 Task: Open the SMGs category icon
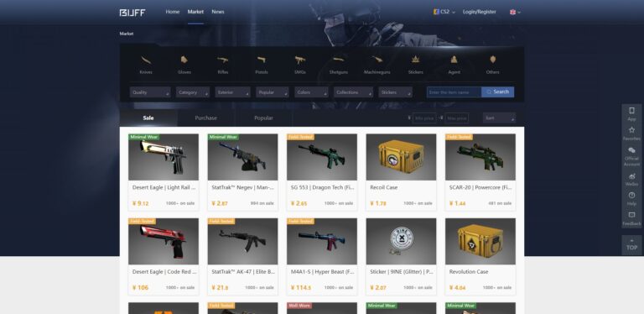coord(300,60)
